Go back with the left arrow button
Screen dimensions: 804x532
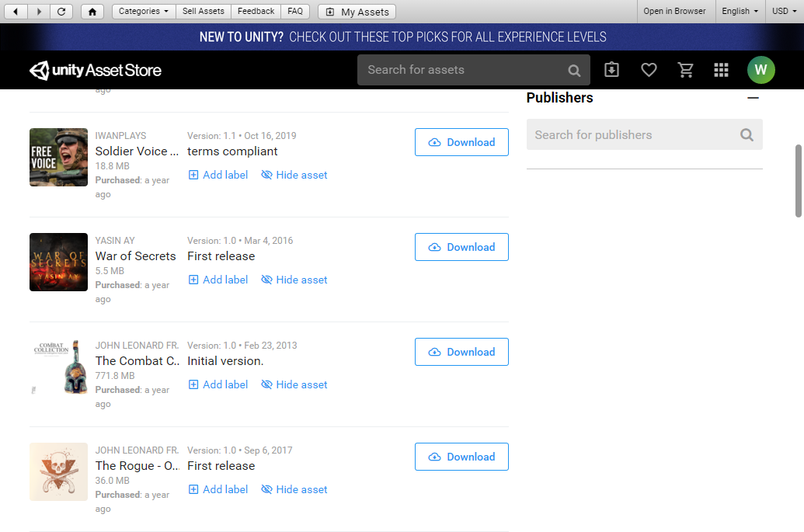pos(16,12)
